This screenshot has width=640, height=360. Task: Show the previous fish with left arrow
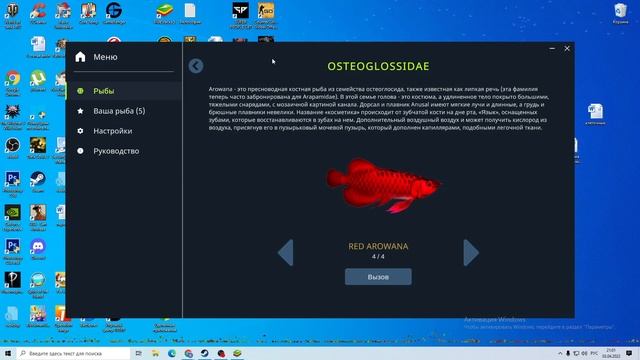coord(286,253)
